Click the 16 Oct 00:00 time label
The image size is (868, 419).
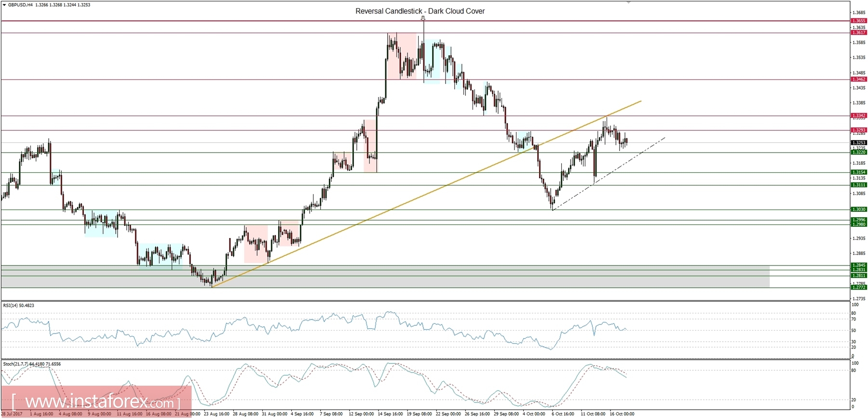(622, 414)
